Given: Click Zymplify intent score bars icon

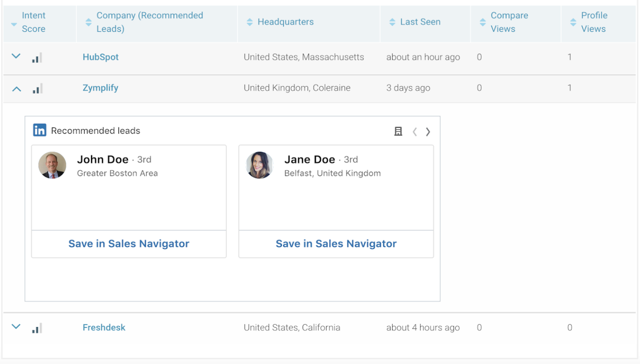Looking at the screenshot, I should [x=37, y=89].
